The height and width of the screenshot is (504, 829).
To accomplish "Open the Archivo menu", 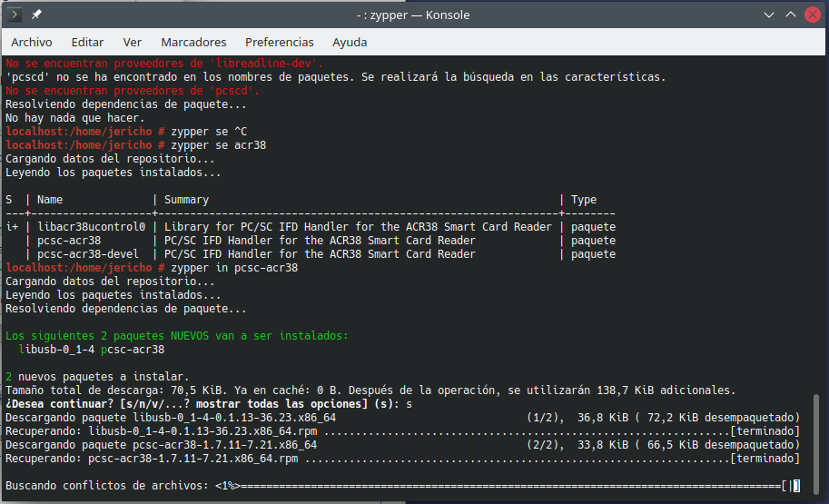I will [32, 42].
